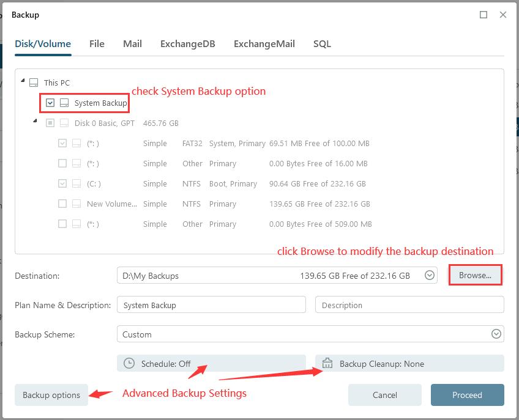Open the Backup Scheme dropdown
This screenshot has height=420, width=519.
[496, 334]
